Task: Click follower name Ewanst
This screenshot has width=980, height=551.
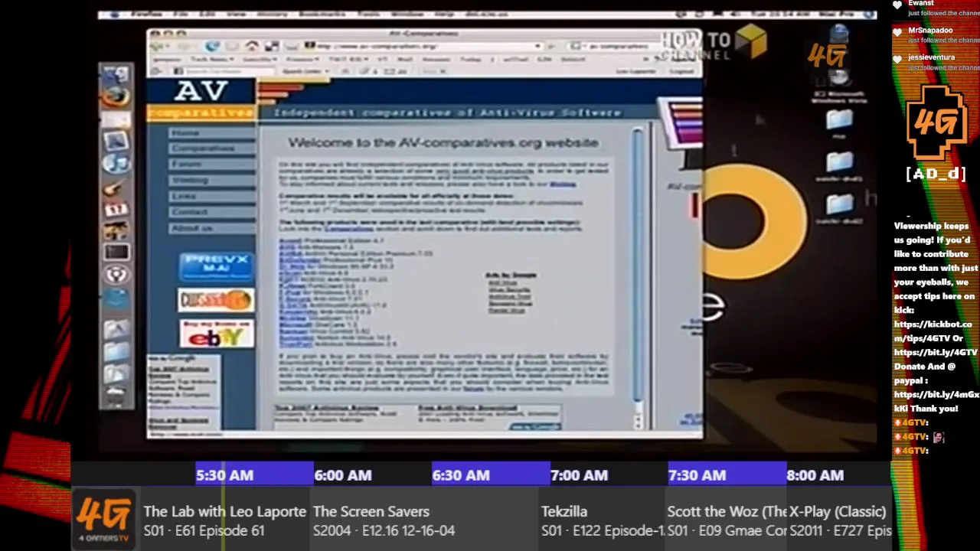Action: 921,3
